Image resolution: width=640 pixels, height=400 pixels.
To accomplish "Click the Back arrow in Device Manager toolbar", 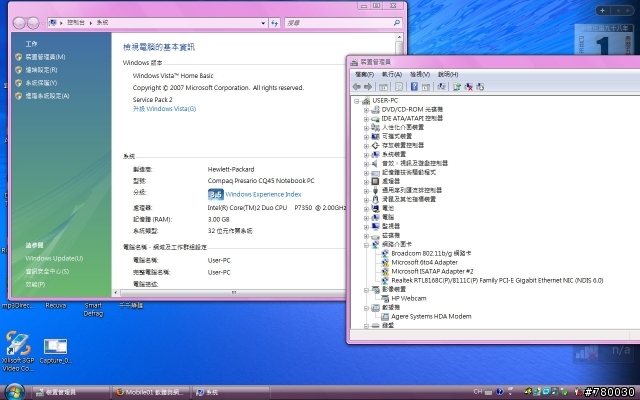I will pyautogui.click(x=356, y=87).
